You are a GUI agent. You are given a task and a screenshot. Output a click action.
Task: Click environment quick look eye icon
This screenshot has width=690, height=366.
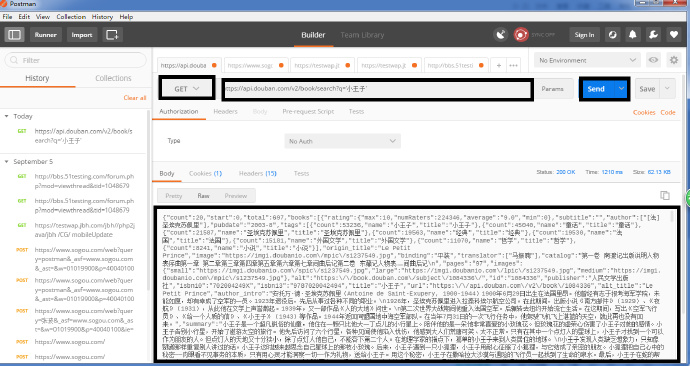[653, 60]
